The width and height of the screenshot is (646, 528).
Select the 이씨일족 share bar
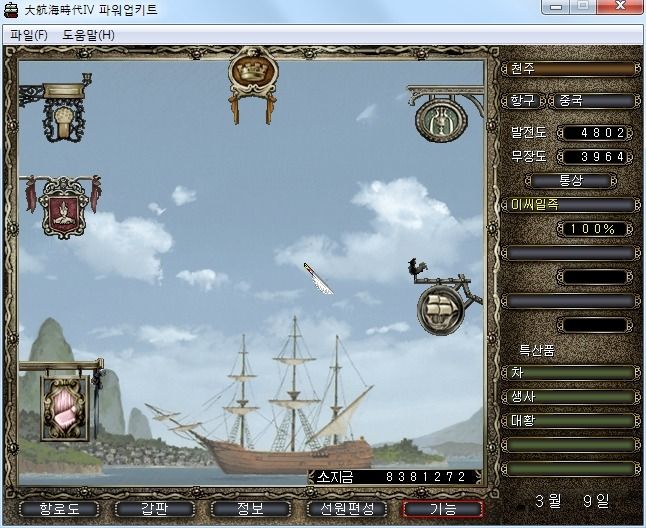[x=571, y=205]
